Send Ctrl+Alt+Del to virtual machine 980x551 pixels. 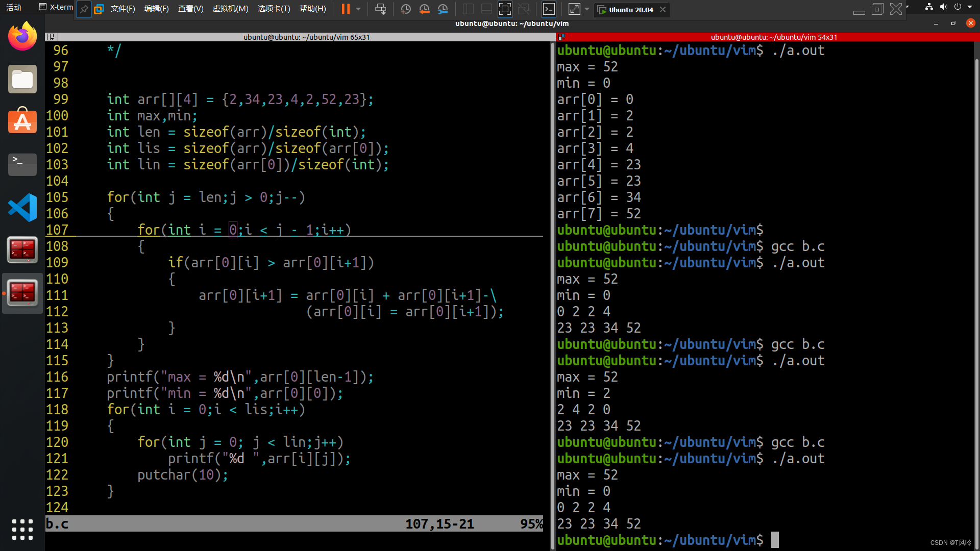point(380,9)
